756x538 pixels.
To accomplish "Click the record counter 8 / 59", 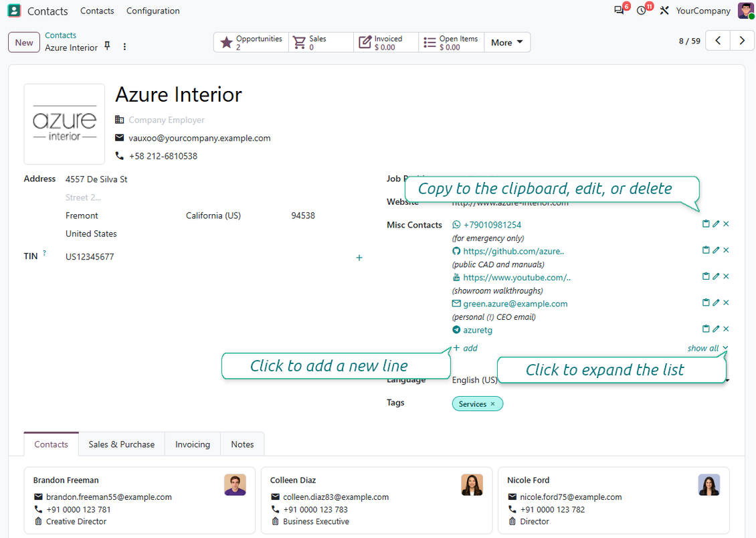I will [690, 41].
